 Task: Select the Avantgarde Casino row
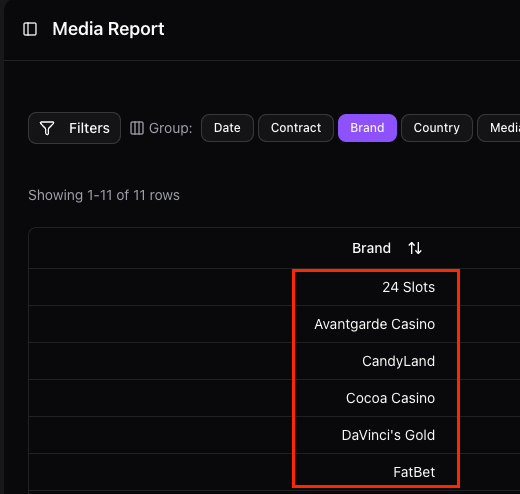coord(274,324)
